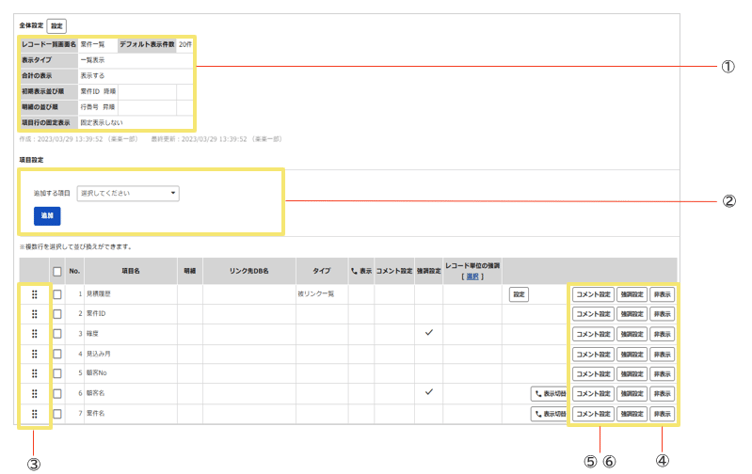Click the 顧客名 item name cell
This screenshot has width=752, height=474.
[x=131, y=393]
